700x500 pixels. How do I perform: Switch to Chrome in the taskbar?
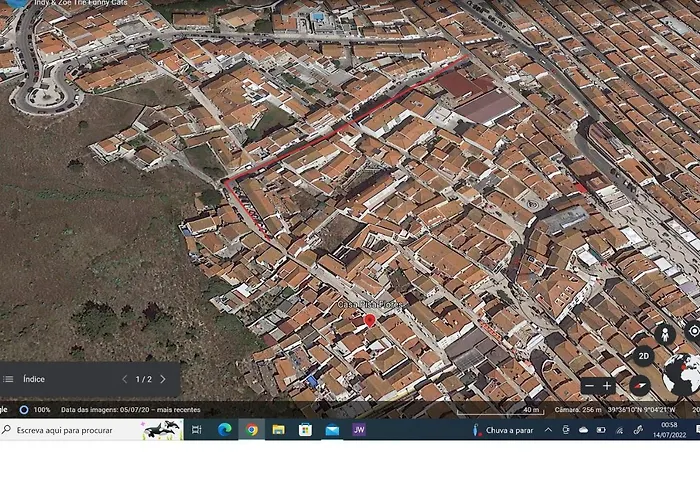point(251,430)
